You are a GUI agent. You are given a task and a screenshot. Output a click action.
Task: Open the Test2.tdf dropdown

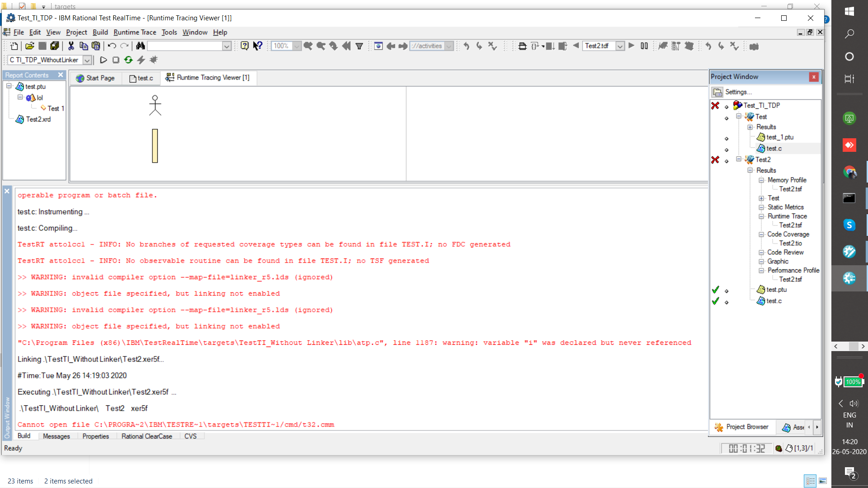tap(620, 46)
